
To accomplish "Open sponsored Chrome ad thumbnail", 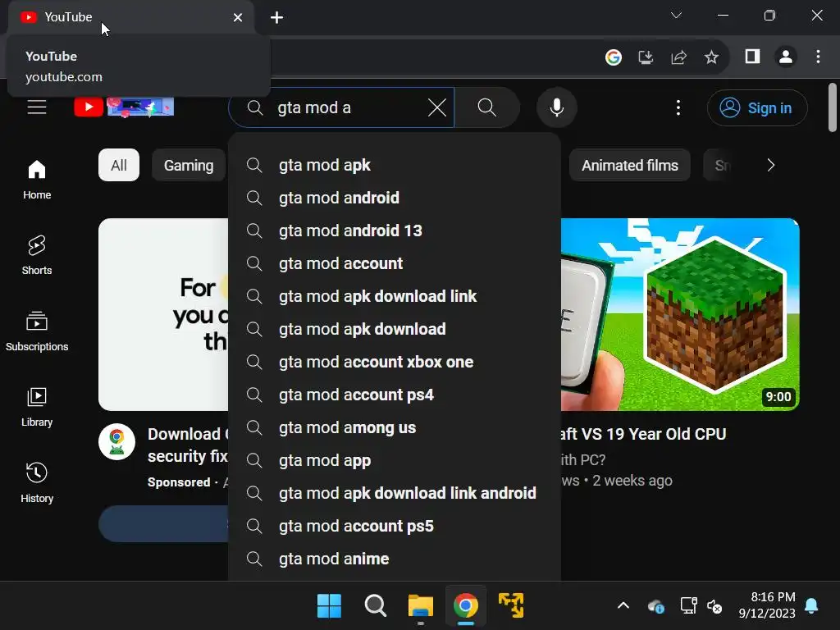I will pyautogui.click(x=163, y=314).
